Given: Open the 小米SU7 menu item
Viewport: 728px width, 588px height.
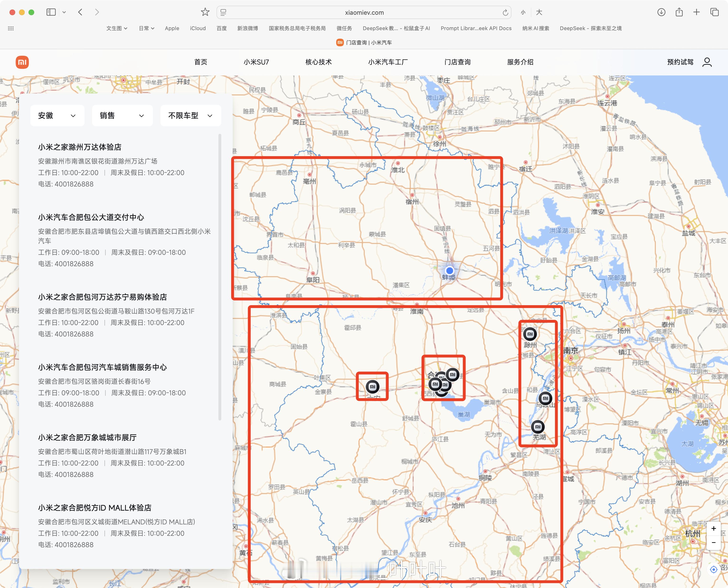Looking at the screenshot, I should pyautogui.click(x=256, y=62).
